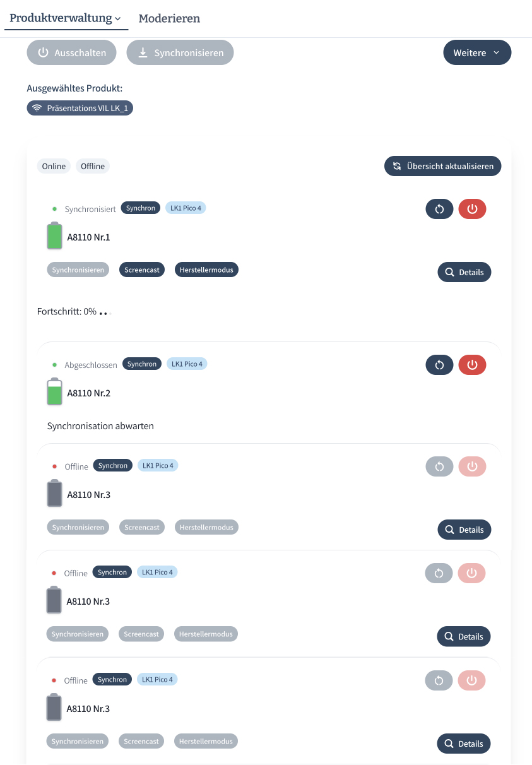Click the Wi-Fi icon in Präsentations VIL LK_1 chip
The height and width of the screenshot is (765, 532).
[x=37, y=108]
